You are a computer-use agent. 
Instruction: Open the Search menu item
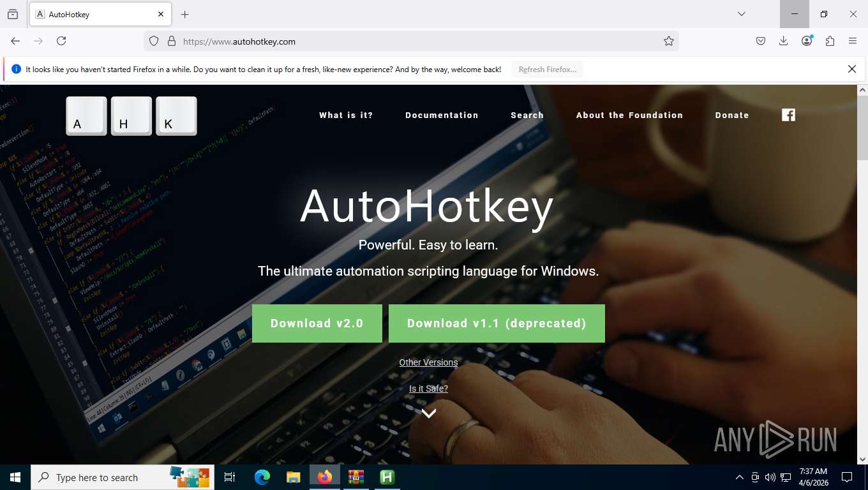pos(527,115)
